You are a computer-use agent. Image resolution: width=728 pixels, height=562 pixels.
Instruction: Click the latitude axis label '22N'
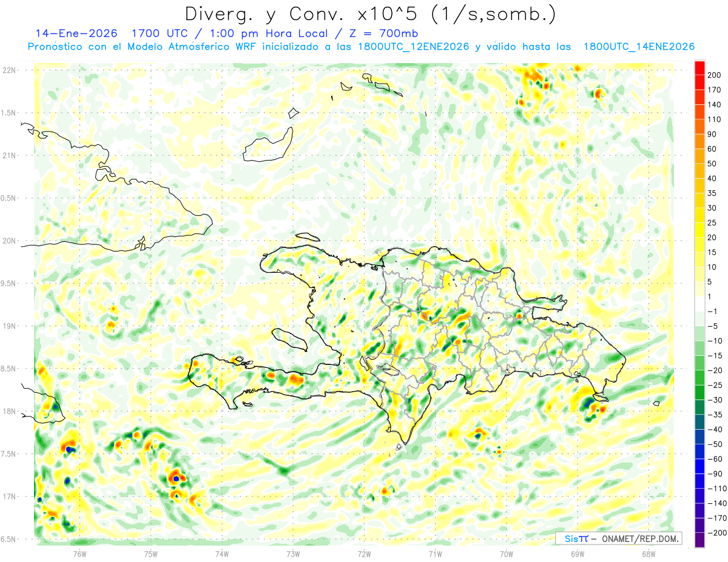coord(8,70)
